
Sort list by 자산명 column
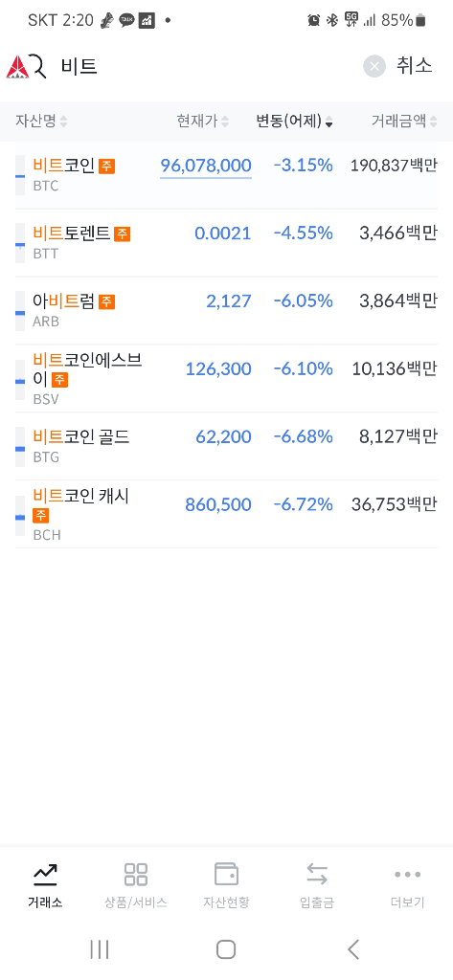coord(41,122)
